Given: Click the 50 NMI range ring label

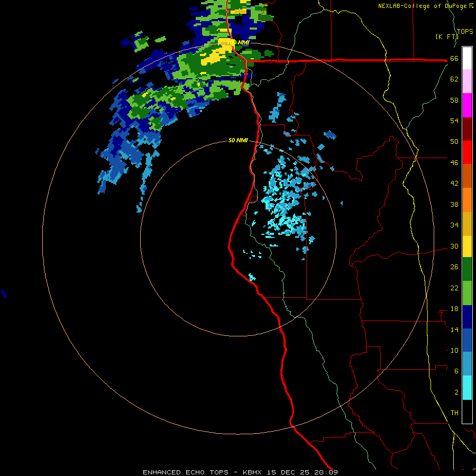Looking at the screenshot, I should pyautogui.click(x=238, y=140).
